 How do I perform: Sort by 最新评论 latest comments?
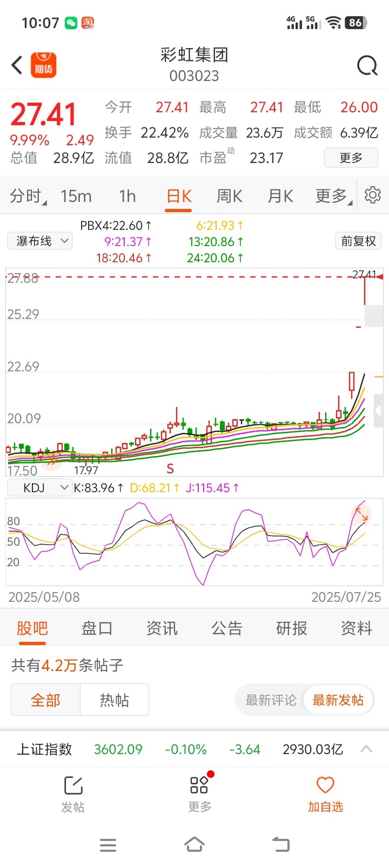tap(271, 700)
